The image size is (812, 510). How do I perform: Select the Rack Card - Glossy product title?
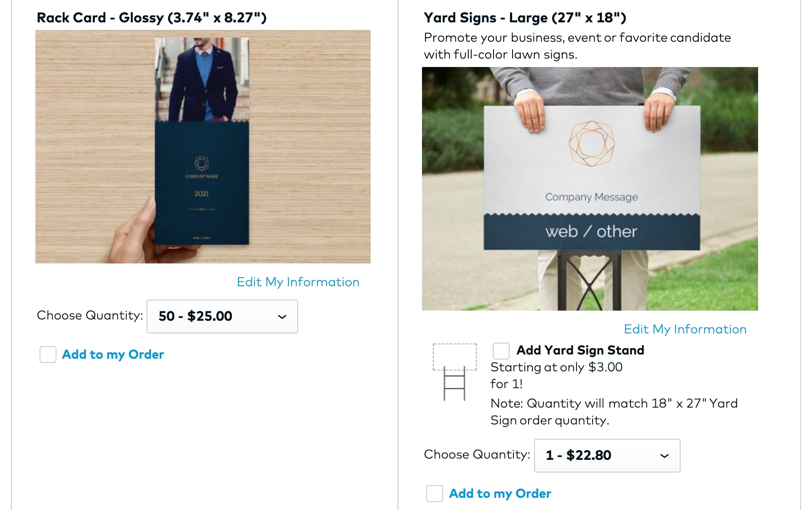[x=152, y=18]
